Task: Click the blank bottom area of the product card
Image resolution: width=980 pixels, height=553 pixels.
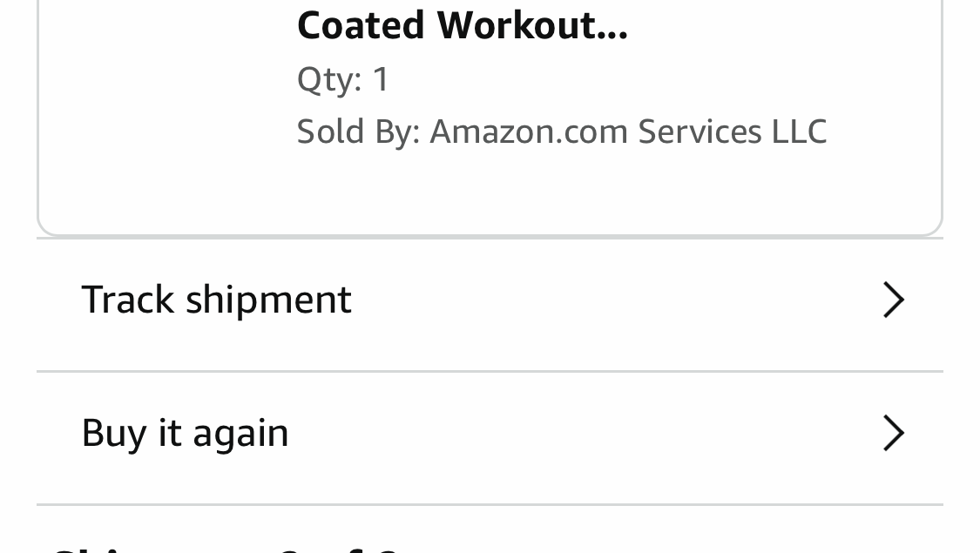Action: click(488, 196)
